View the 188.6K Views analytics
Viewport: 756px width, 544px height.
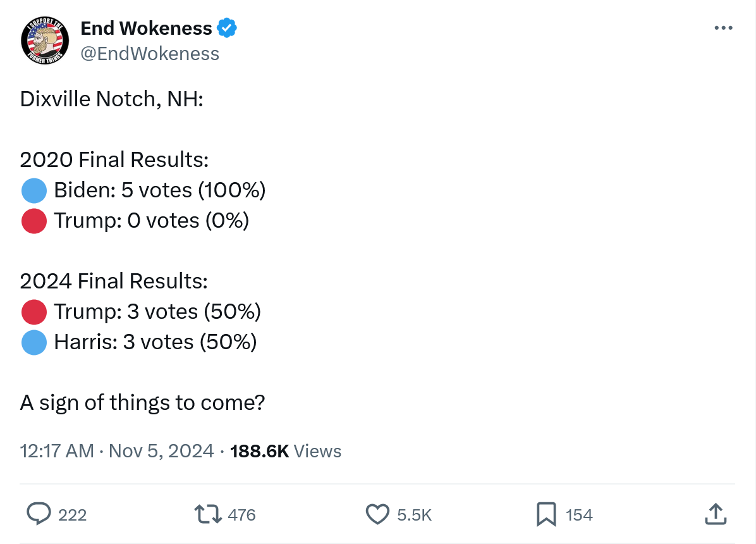[x=286, y=451]
